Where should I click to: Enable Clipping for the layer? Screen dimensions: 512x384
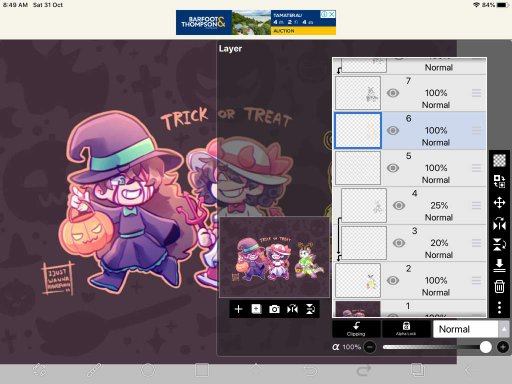(356, 329)
